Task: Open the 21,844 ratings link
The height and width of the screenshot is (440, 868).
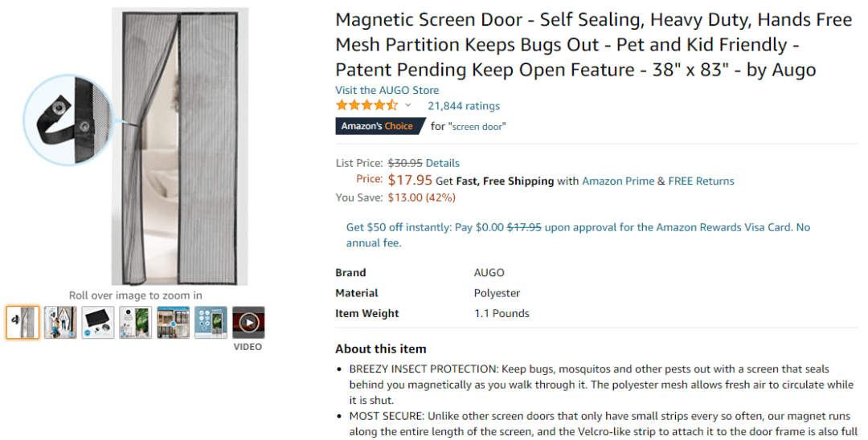Action: 463,106
